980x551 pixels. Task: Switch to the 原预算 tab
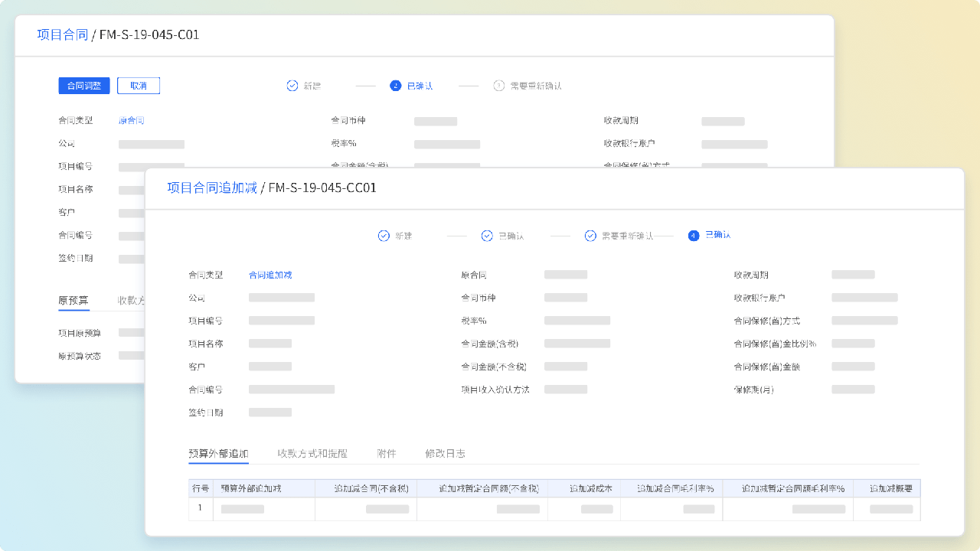pos(73,301)
